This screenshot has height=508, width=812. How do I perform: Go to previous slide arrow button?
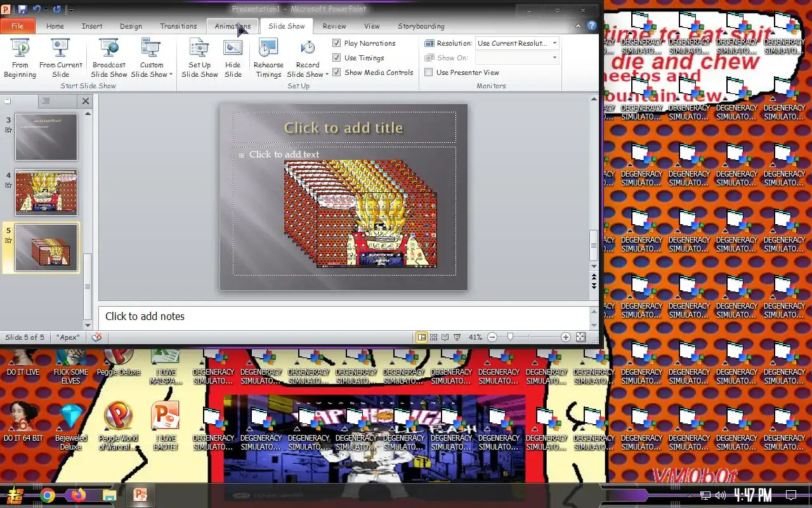594,277
